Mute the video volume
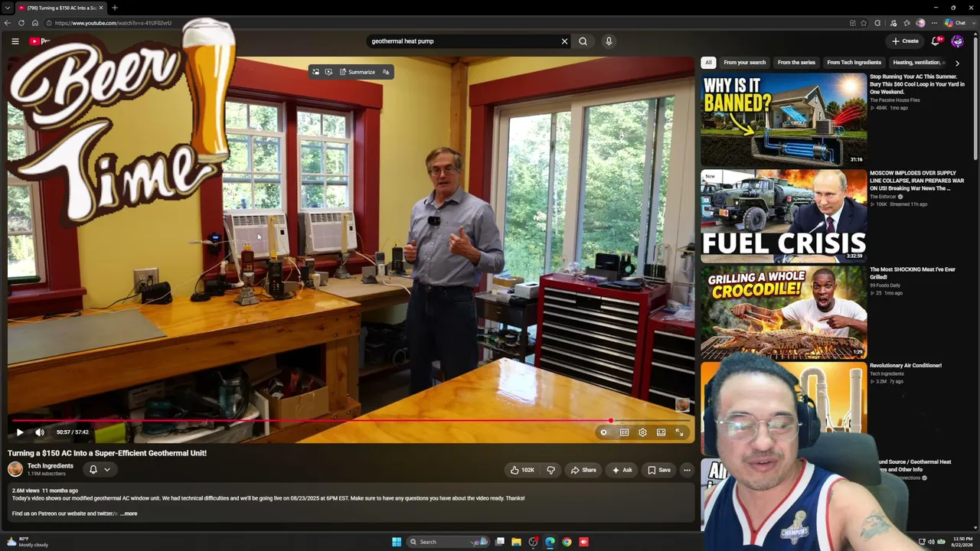This screenshot has height=551, width=980. pyautogui.click(x=40, y=432)
